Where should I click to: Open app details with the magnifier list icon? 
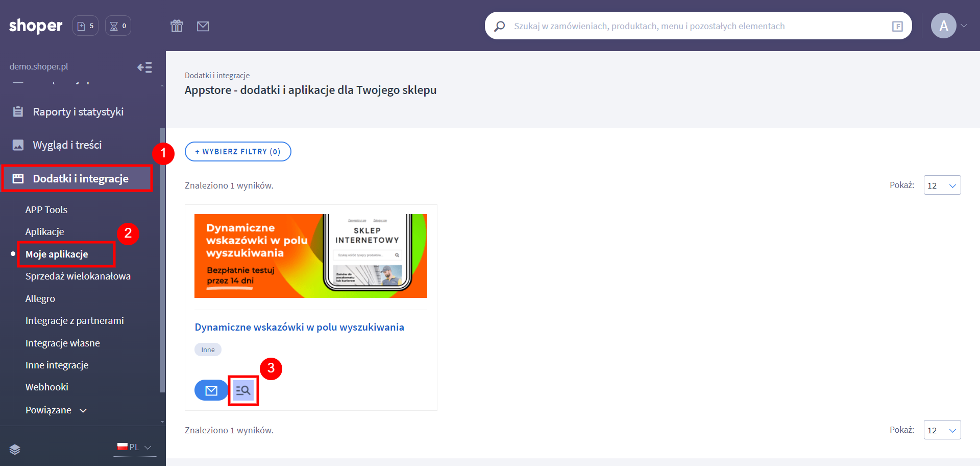tap(243, 390)
